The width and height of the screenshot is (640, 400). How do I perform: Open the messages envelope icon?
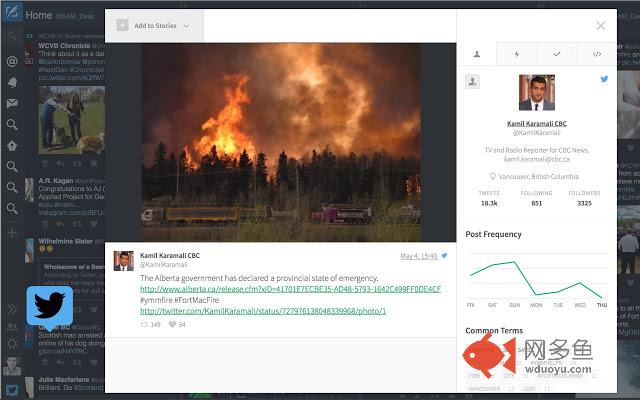(x=12, y=103)
